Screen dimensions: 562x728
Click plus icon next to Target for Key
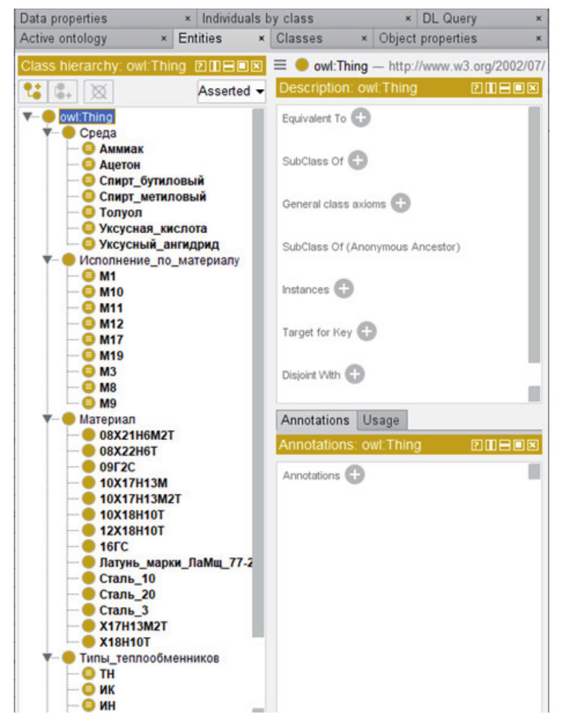(x=367, y=331)
